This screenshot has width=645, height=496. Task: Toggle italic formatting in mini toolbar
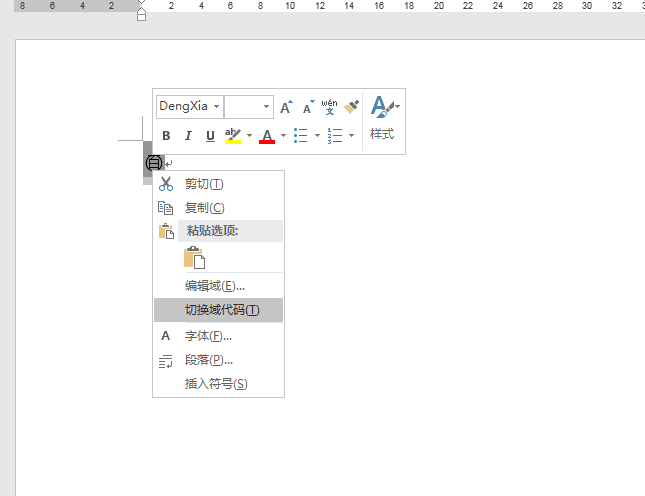click(x=187, y=136)
